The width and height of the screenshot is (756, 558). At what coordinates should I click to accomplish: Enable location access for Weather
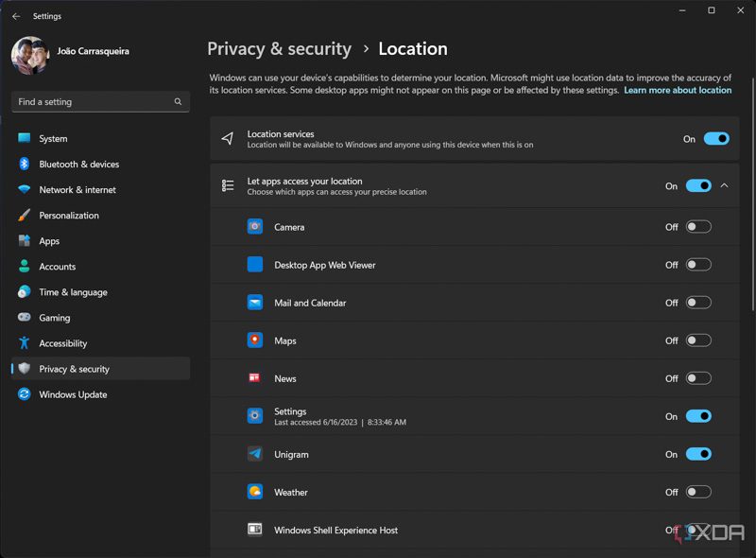698,492
